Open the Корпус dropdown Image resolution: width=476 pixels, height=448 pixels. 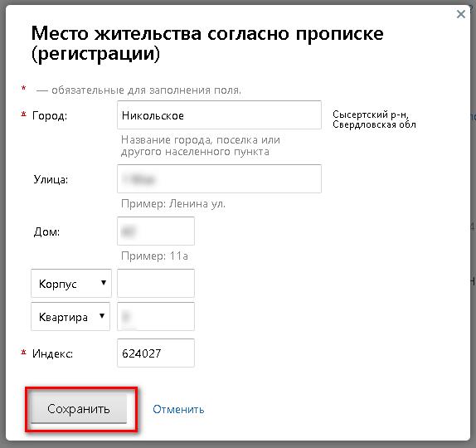click(71, 284)
